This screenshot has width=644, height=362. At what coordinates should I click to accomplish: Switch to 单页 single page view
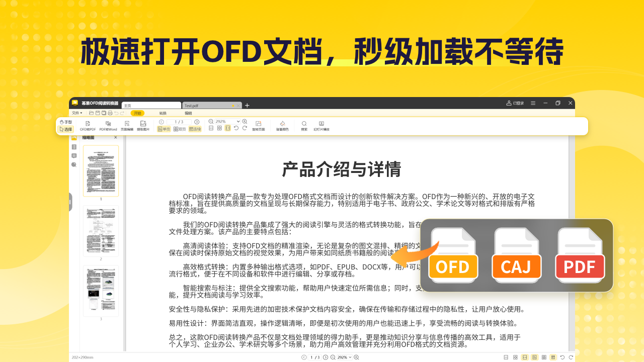click(164, 129)
